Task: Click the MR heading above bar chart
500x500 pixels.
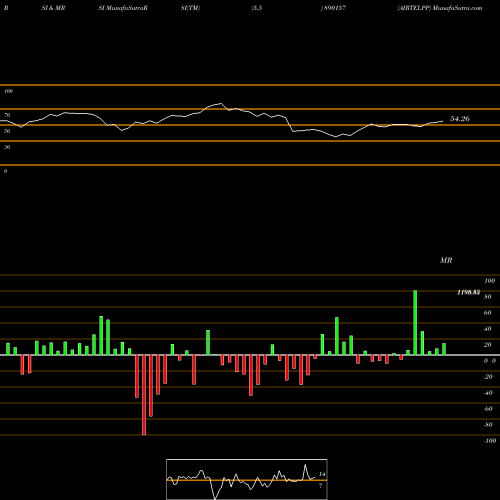Action: coord(446,260)
